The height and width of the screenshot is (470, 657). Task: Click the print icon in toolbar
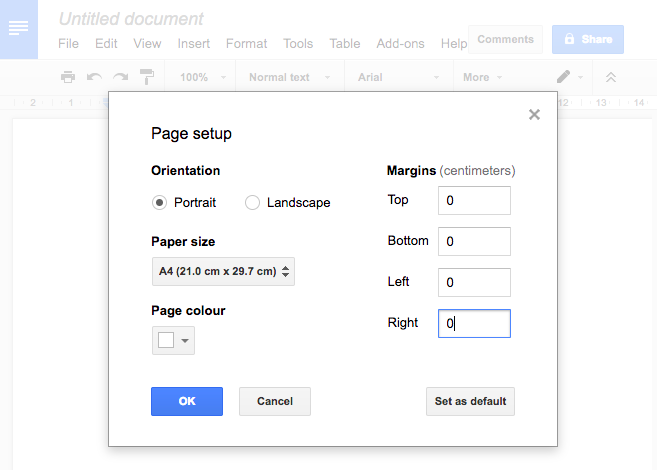68,77
